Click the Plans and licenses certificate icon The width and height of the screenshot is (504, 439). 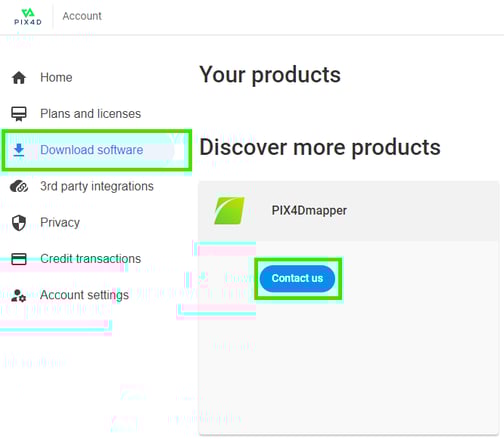point(19,114)
